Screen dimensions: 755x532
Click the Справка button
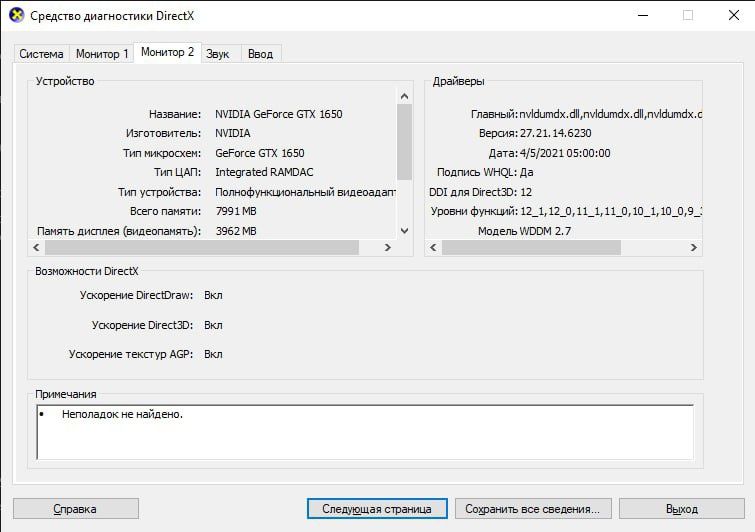click(76, 508)
